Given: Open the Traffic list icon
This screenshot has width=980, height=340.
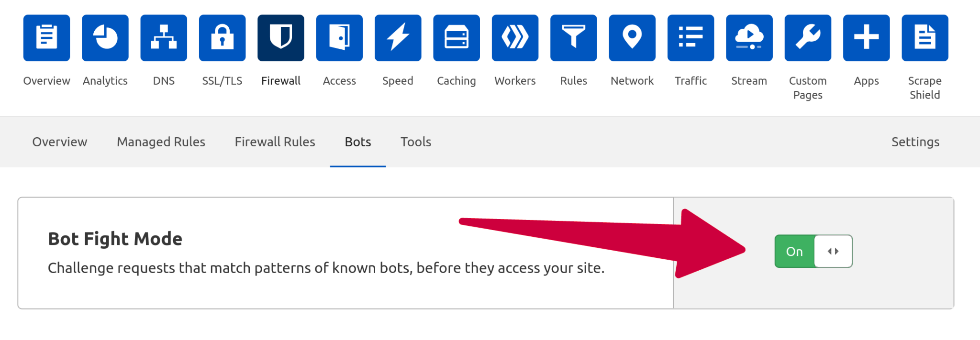Looking at the screenshot, I should coord(690,38).
